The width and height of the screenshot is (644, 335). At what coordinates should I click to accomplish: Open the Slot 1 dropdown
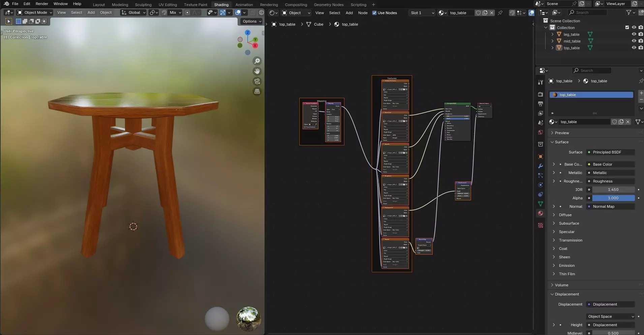(422, 13)
